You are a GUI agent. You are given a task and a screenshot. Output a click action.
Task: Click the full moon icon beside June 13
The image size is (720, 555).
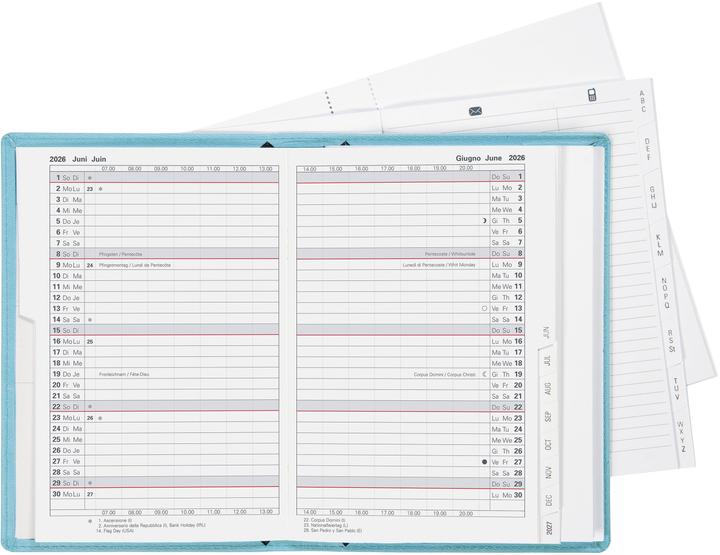coord(485,309)
